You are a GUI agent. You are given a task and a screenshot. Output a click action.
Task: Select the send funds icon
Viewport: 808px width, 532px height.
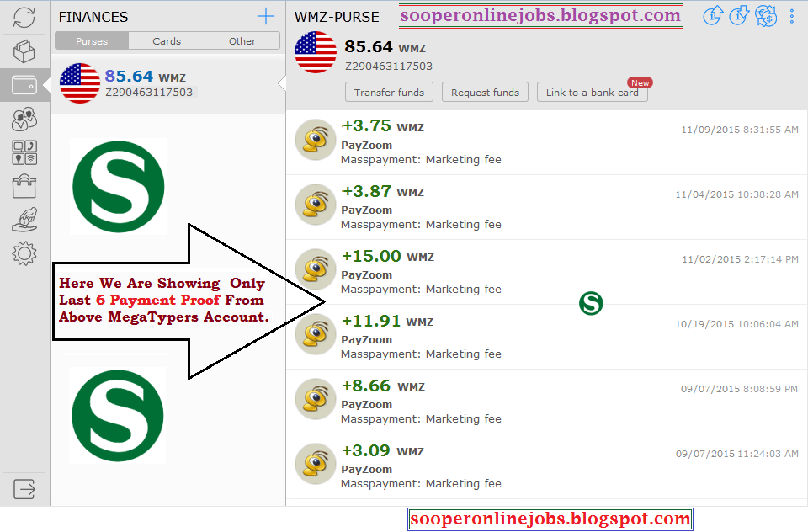[713, 16]
